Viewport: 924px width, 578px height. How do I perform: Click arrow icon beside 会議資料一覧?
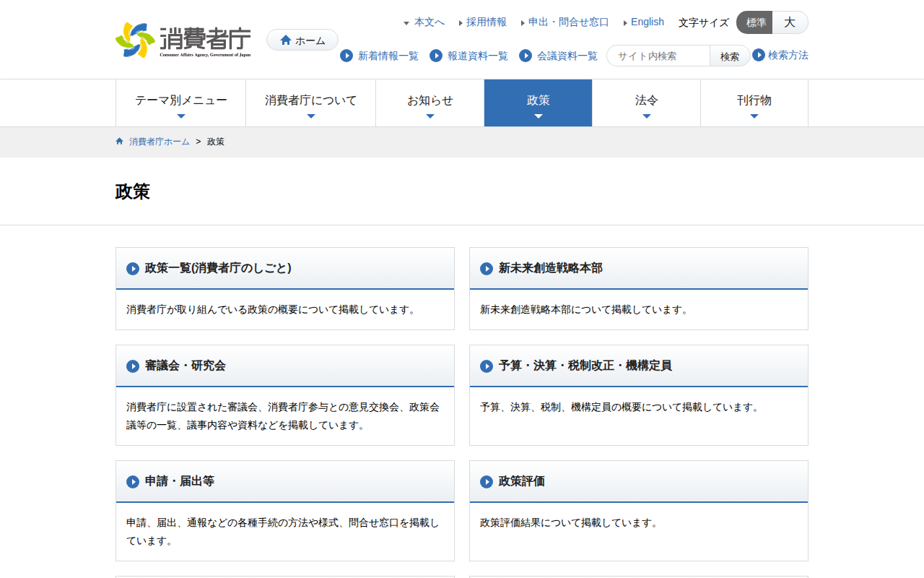(526, 56)
